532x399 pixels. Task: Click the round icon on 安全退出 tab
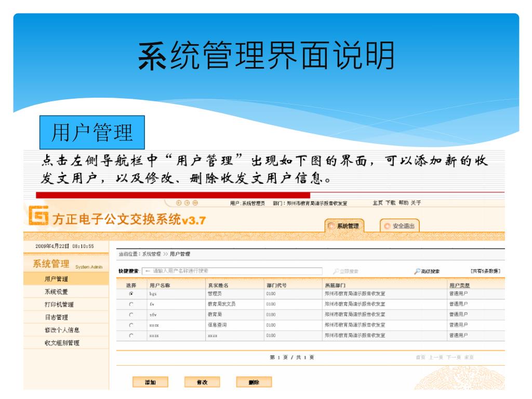pos(387,227)
